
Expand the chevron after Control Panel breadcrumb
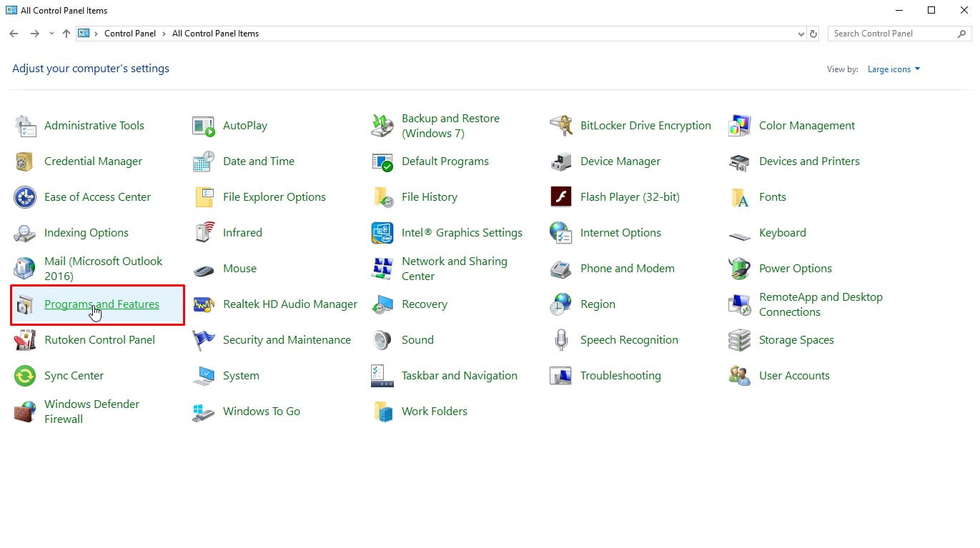pyautogui.click(x=164, y=34)
